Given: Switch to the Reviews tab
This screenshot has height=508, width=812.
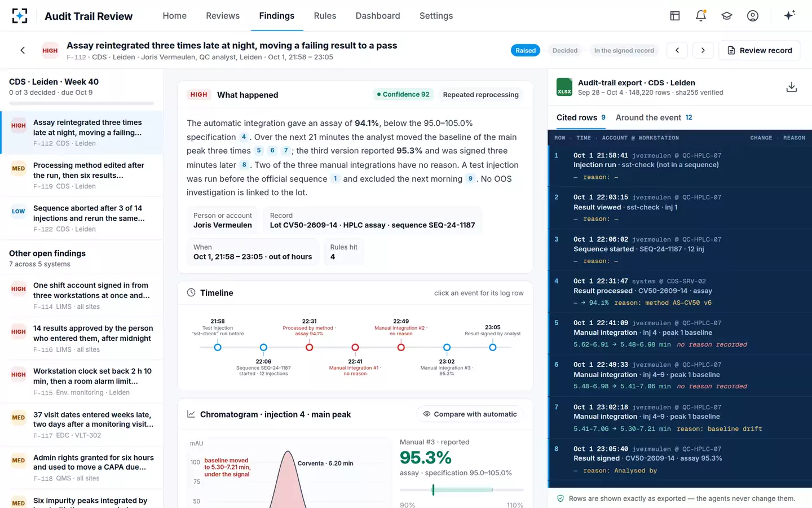Looking at the screenshot, I should tap(223, 16).
